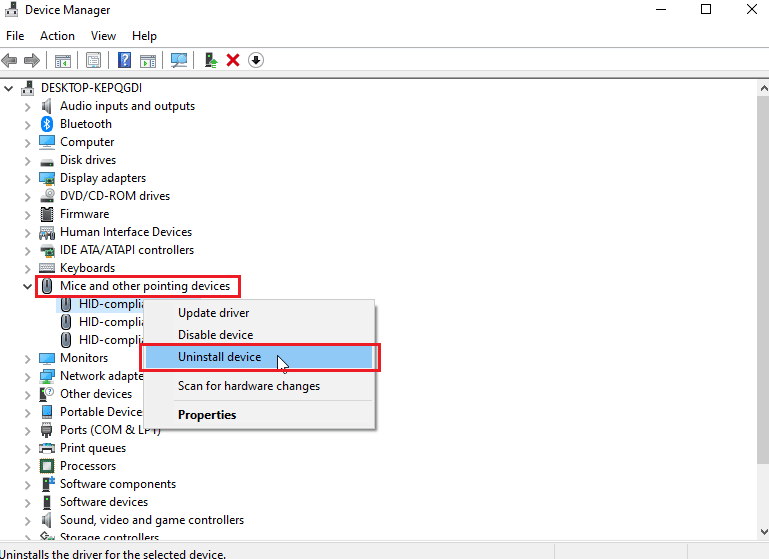
Task: Click Scan for hardware changes monitor icon
Action: point(179,60)
